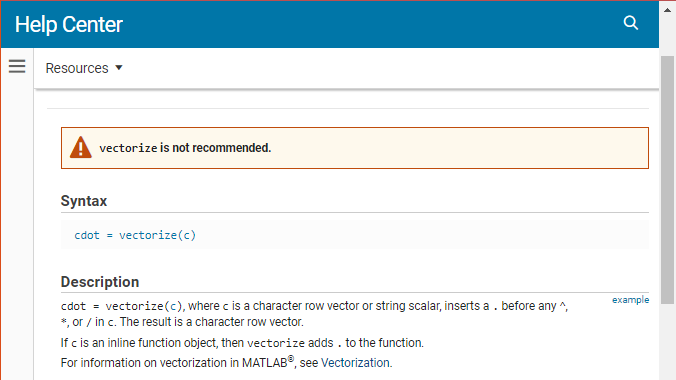Open the Vectorization documentation link

click(x=355, y=363)
